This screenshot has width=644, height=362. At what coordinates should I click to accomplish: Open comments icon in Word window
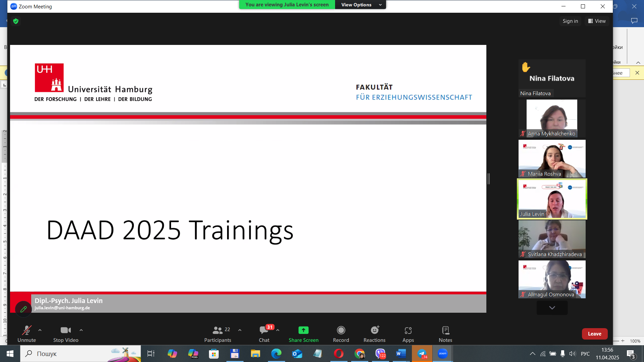click(634, 21)
